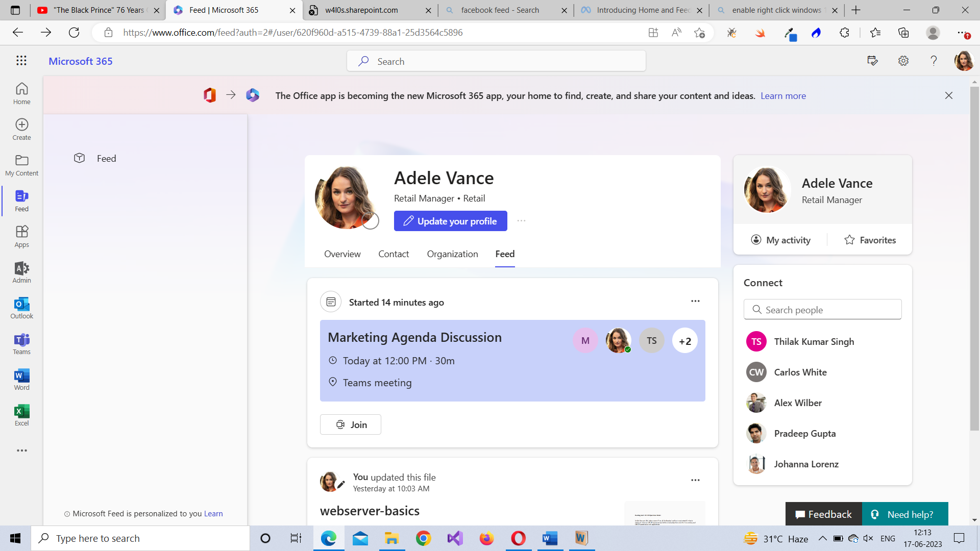Screen dimensions: 980x551
Task: Go to Home in the left rail
Action: click(x=21, y=94)
